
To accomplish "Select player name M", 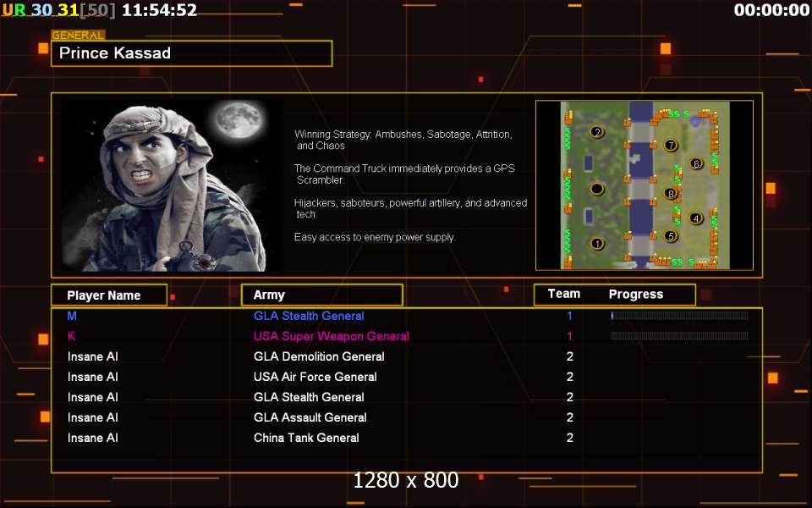I will tap(72, 316).
